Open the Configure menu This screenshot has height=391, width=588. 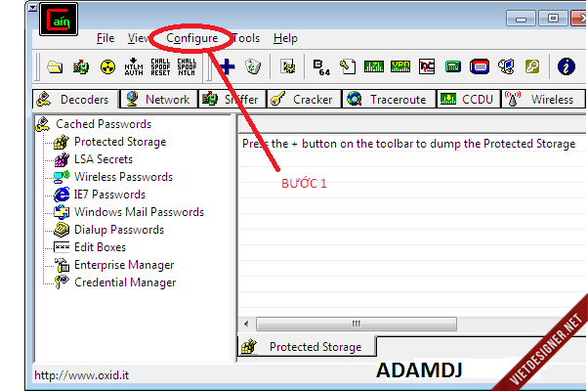(x=192, y=38)
